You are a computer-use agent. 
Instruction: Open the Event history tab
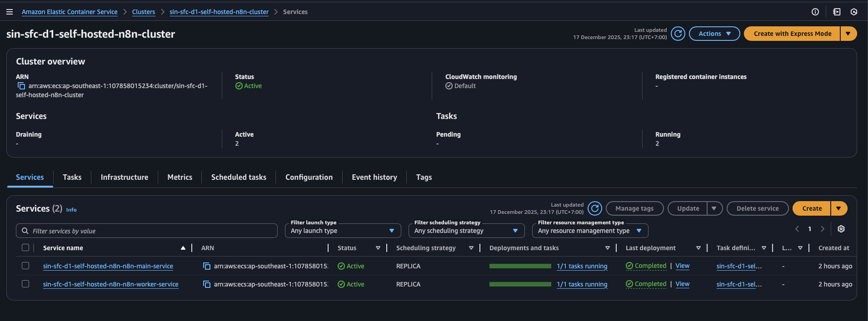tap(374, 177)
